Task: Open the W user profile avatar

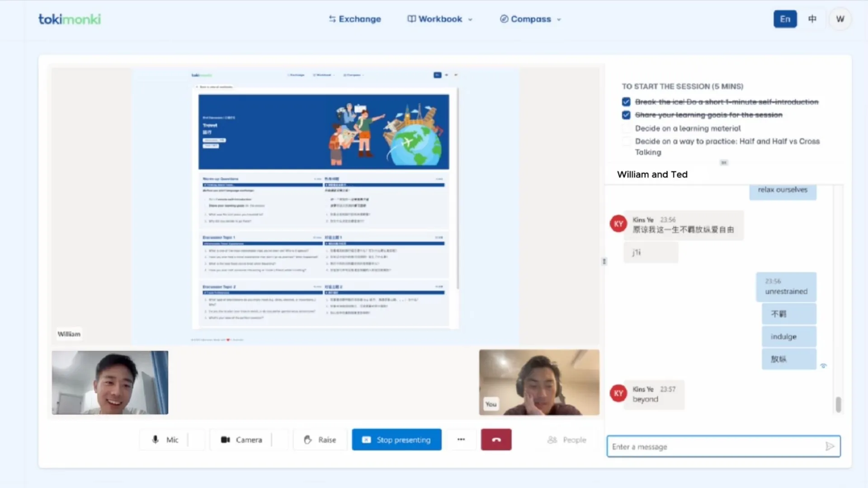Action: [840, 19]
